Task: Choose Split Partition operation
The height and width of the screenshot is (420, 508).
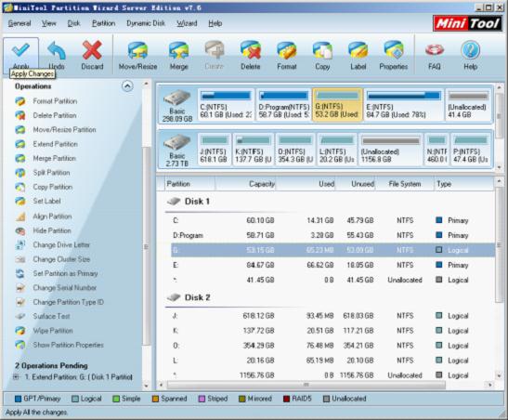Action: coord(51,173)
